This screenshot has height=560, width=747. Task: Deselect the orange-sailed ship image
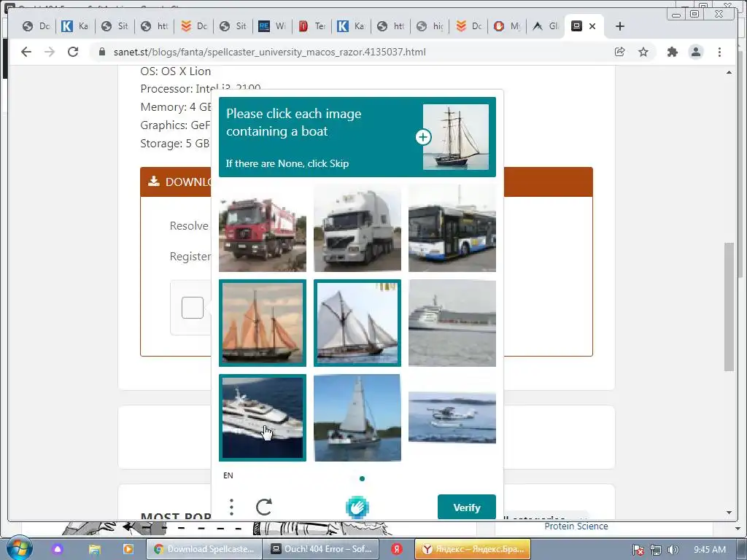[263, 323]
